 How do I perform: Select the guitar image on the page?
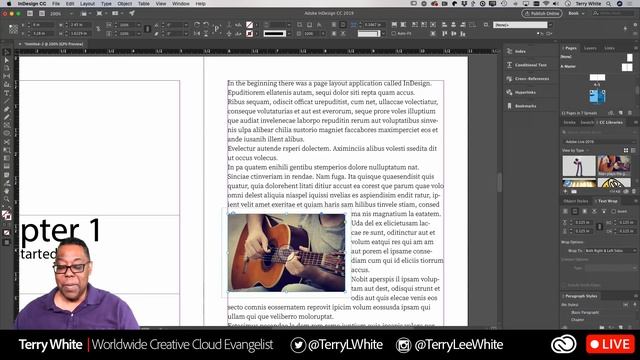click(286, 252)
